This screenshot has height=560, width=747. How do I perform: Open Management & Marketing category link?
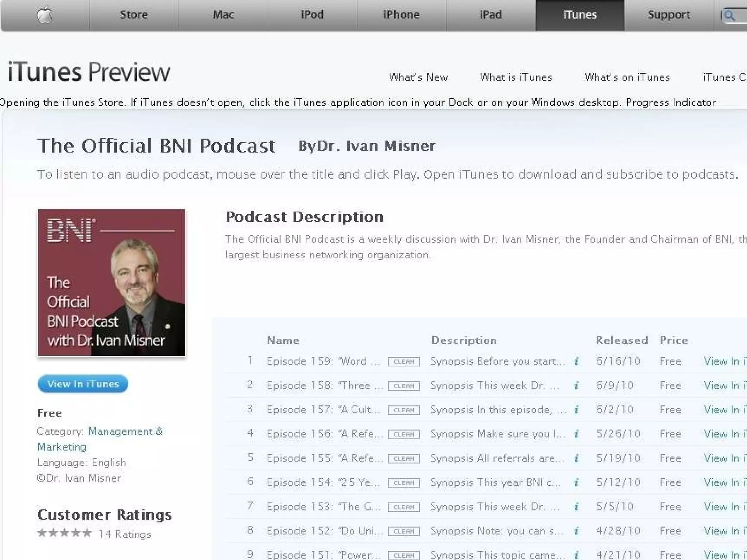(x=100, y=439)
